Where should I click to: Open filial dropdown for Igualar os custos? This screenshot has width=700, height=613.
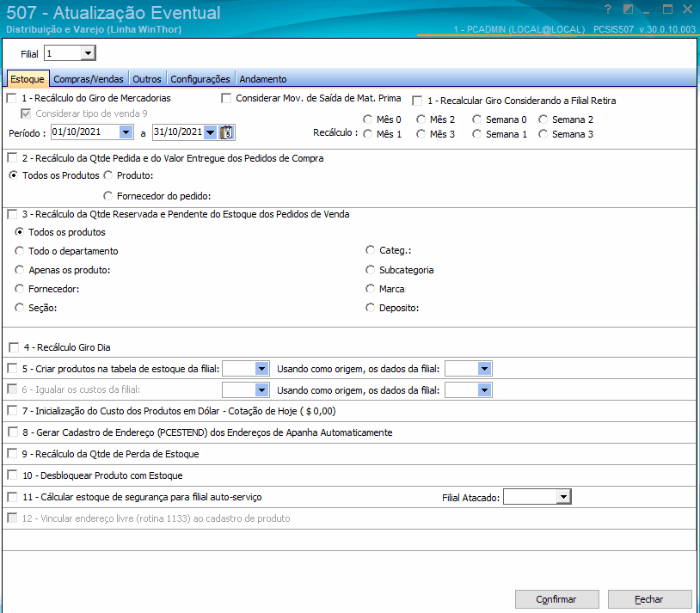(261, 390)
